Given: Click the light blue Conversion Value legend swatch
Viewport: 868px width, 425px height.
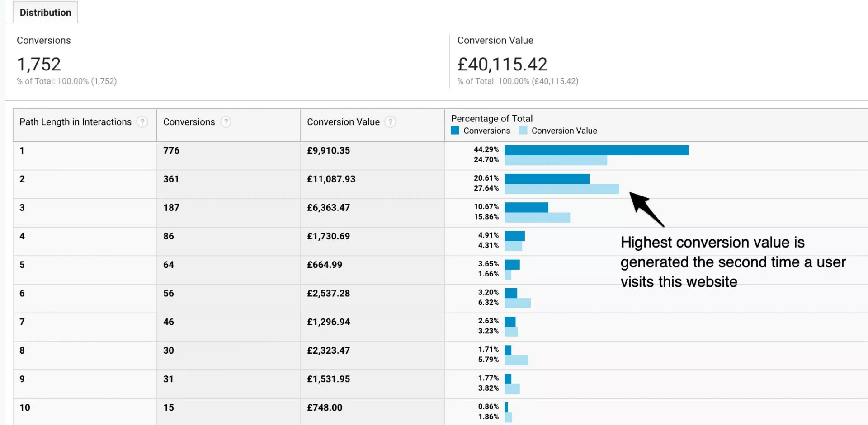Looking at the screenshot, I should [523, 131].
